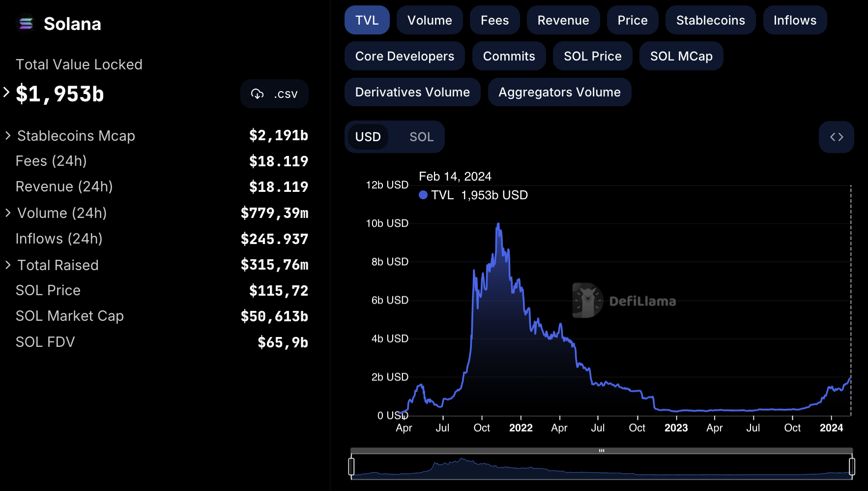Toggle the Inflows chart metric
Viewport: 868px width, 491px height.
[x=795, y=20]
